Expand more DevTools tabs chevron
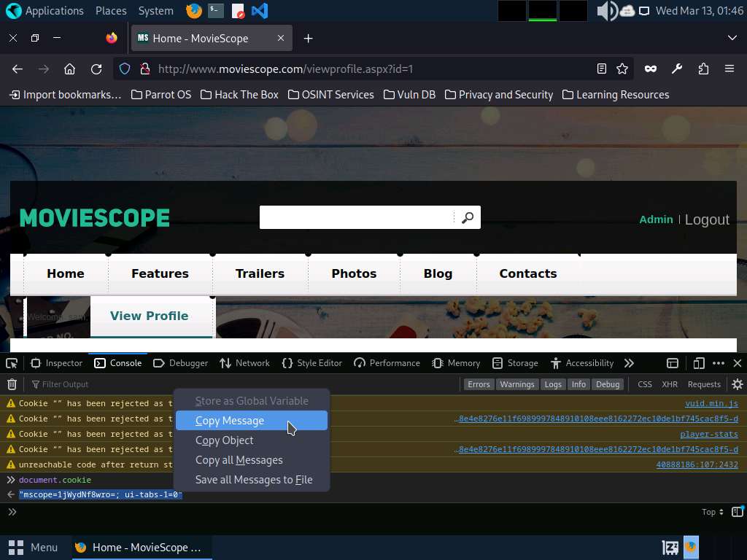 tap(629, 363)
